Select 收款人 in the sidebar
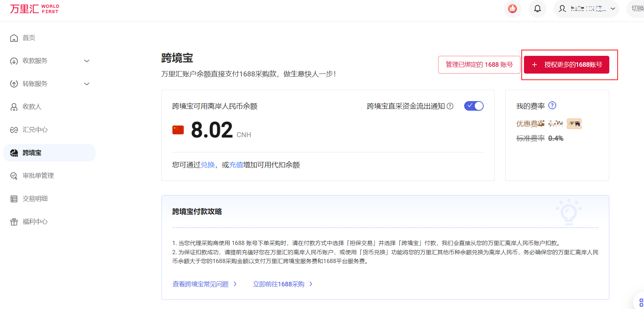The image size is (644, 309). click(x=32, y=107)
